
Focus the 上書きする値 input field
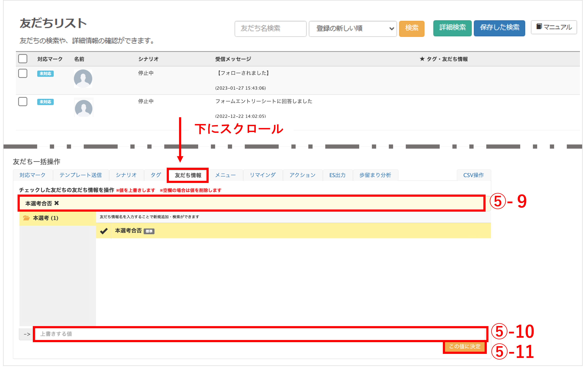(x=260, y=334)
